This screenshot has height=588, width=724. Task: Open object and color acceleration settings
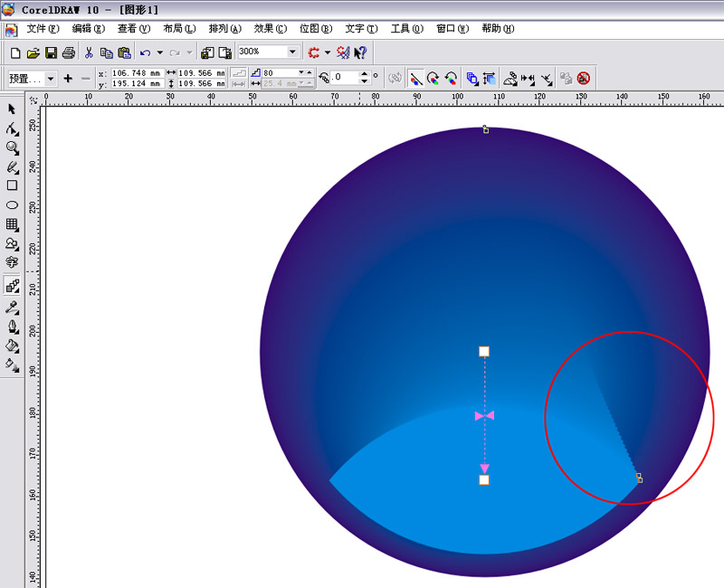click(x=472, y=79)
